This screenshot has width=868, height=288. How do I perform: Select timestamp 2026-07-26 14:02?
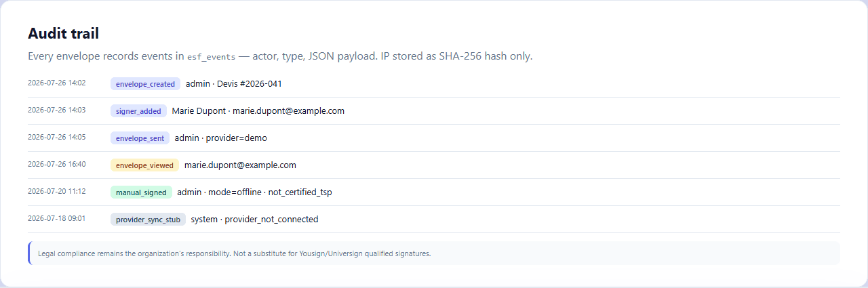[x=56, y=83]
